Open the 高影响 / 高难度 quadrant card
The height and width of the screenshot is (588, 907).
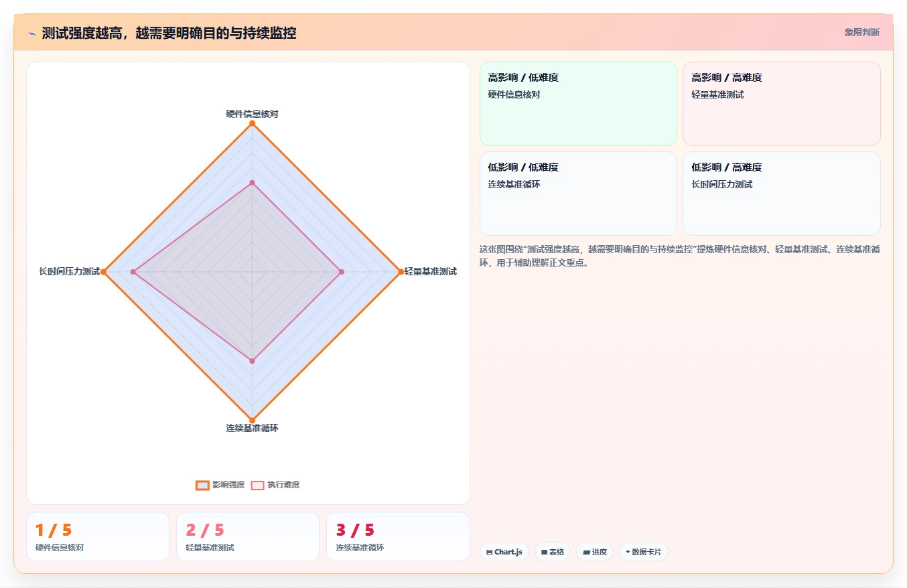(x=781, y=104)
